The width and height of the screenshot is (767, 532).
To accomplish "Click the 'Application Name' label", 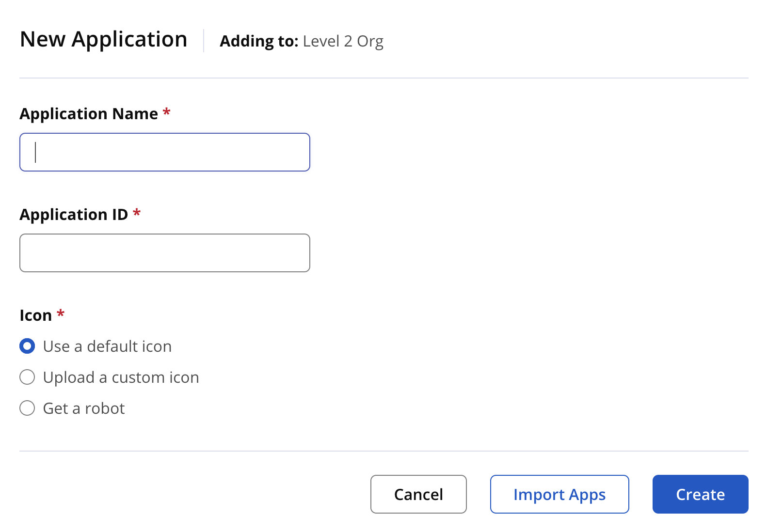I will 89,113.
